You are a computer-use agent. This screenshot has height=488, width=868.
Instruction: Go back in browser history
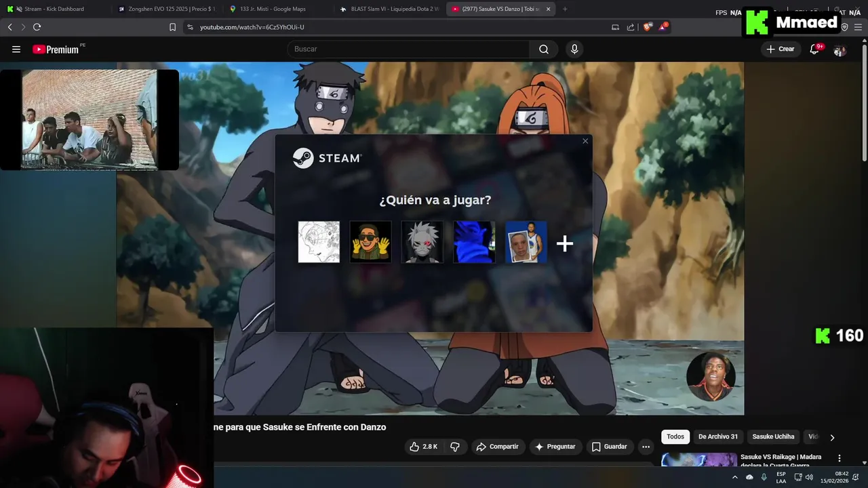pos(9,27)
